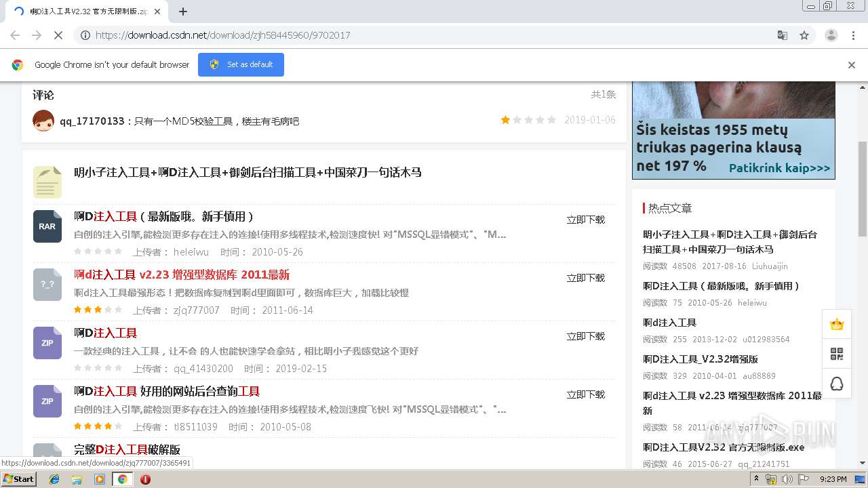Viewport: 868px width, 488px height.
Task: Click the Action Center flag tray icon
Action: click(x=804, y=479)
